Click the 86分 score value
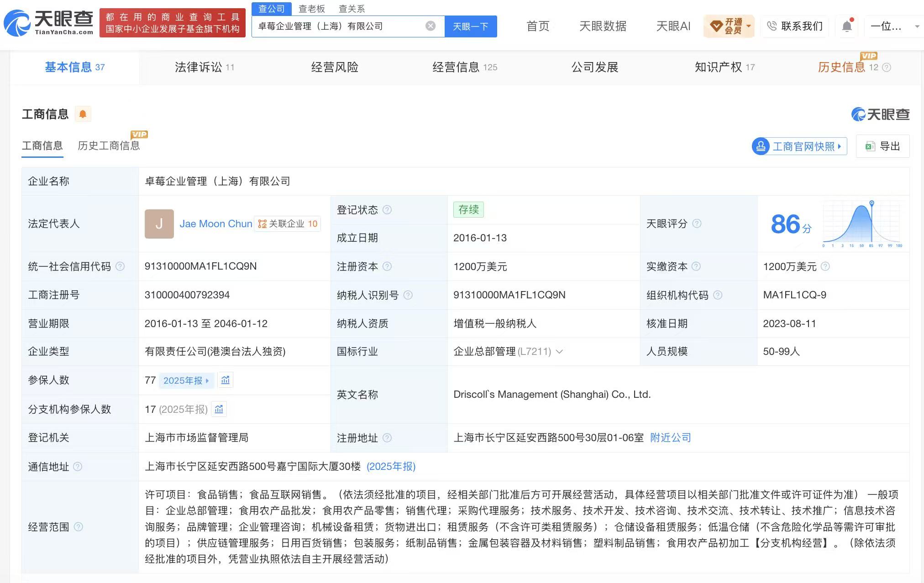 tap(791, 224)
